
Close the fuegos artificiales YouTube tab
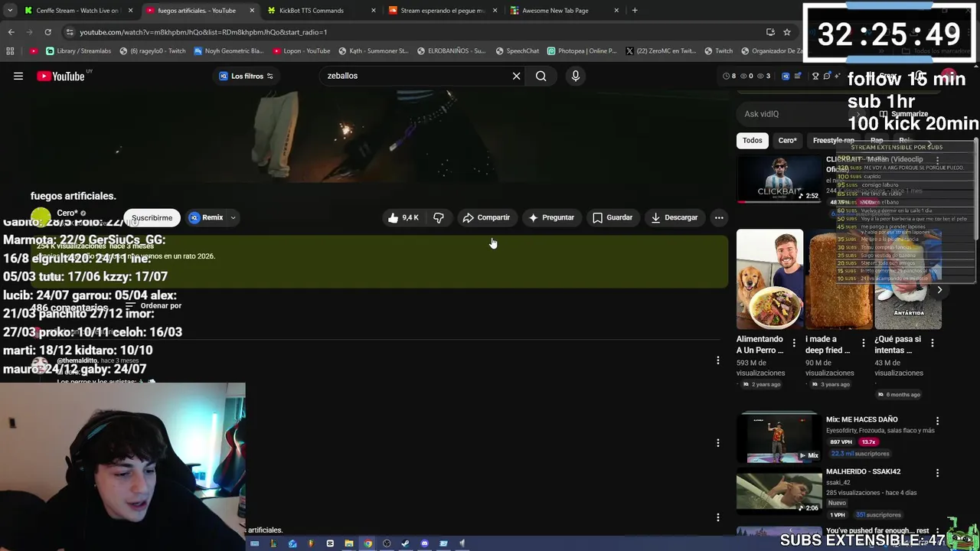(252, 11)
